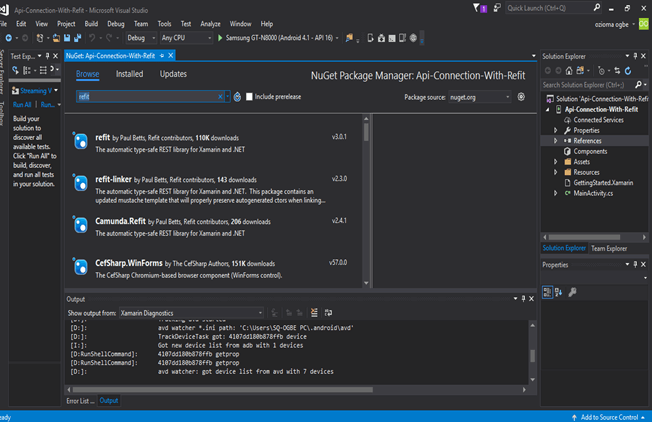Screen dimensions: 652x422
Task: Toggle the Include prerelease checkbox
Action: (x=249, y=96)
